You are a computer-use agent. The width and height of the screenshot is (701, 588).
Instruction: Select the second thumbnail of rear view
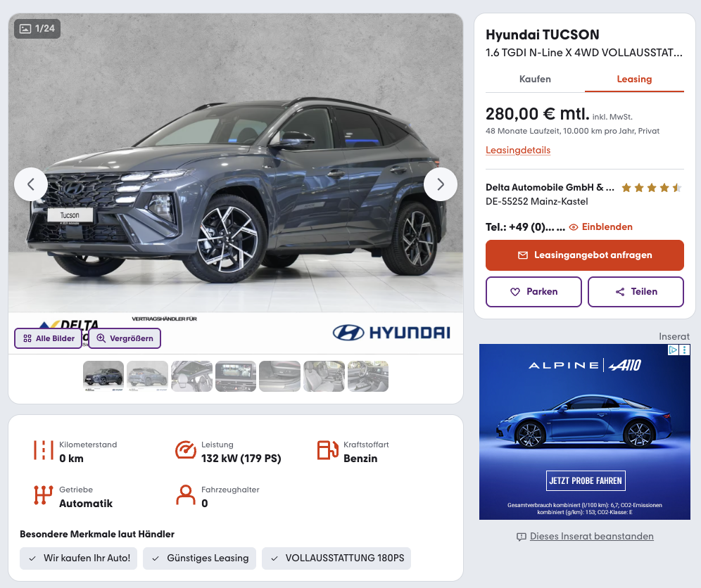[x=148, y=376]
